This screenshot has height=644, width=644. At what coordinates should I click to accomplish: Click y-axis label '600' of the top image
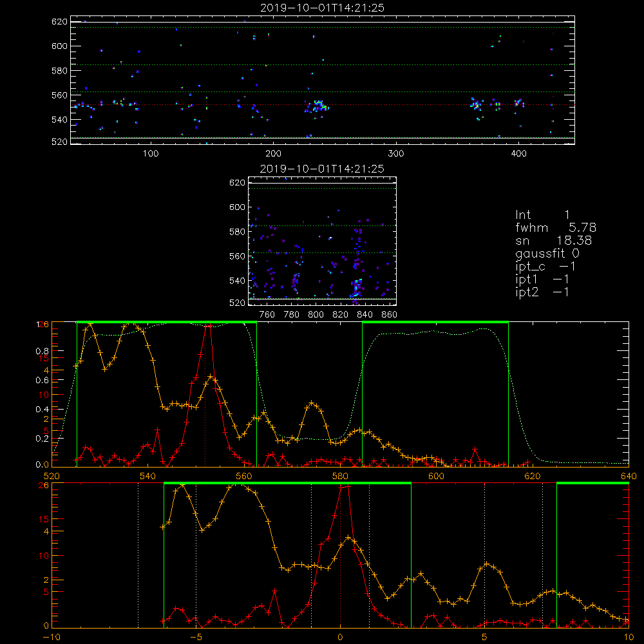[59, 46]
